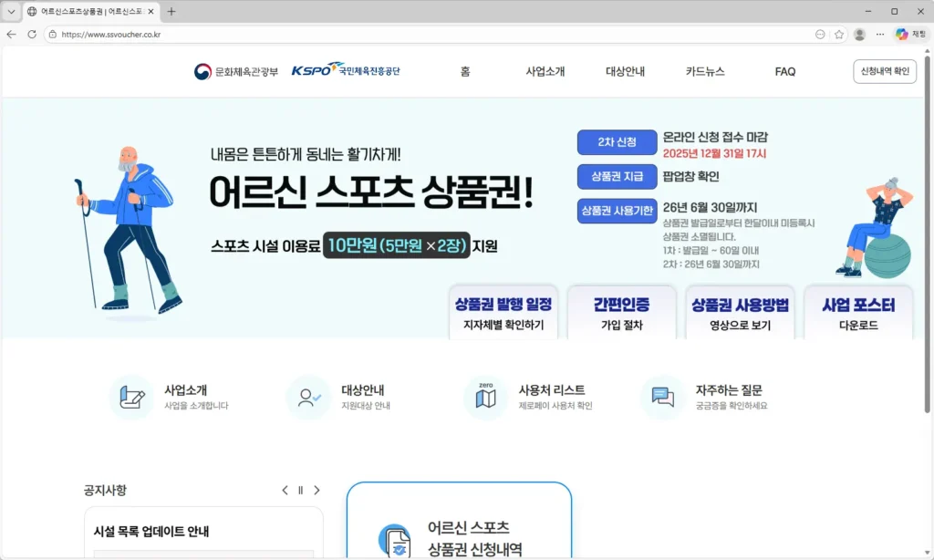Click the browser profile avatar icon

(858, 33)
